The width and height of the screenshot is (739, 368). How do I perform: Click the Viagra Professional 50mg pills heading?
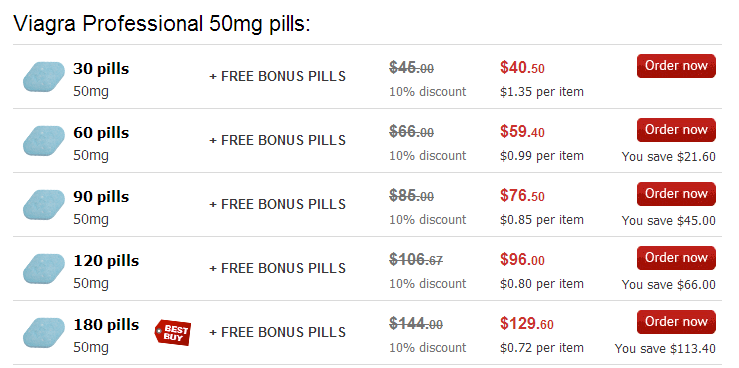[162, 24]
